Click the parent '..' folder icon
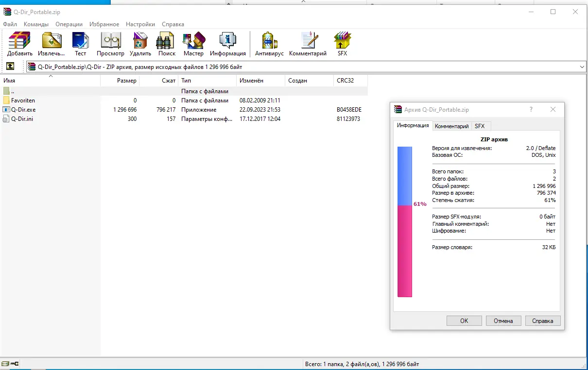588x370 pixels. coord(6,91)
